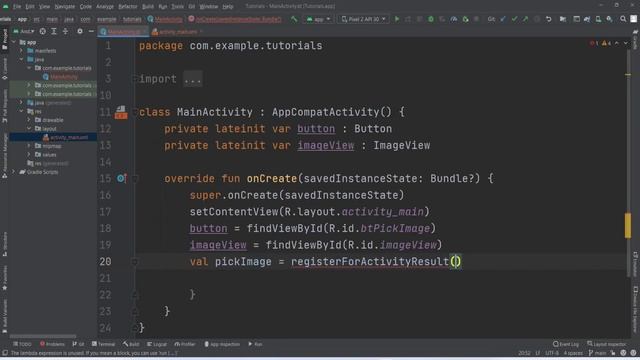Click the Git update project blue arrow

pyautogui.click(x=503, y=19)
